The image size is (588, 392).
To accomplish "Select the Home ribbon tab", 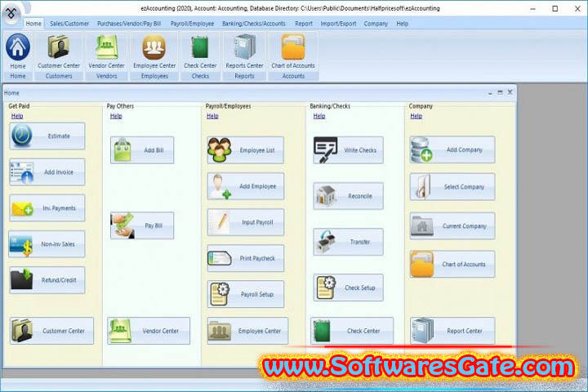I will [x=33, y=24].
